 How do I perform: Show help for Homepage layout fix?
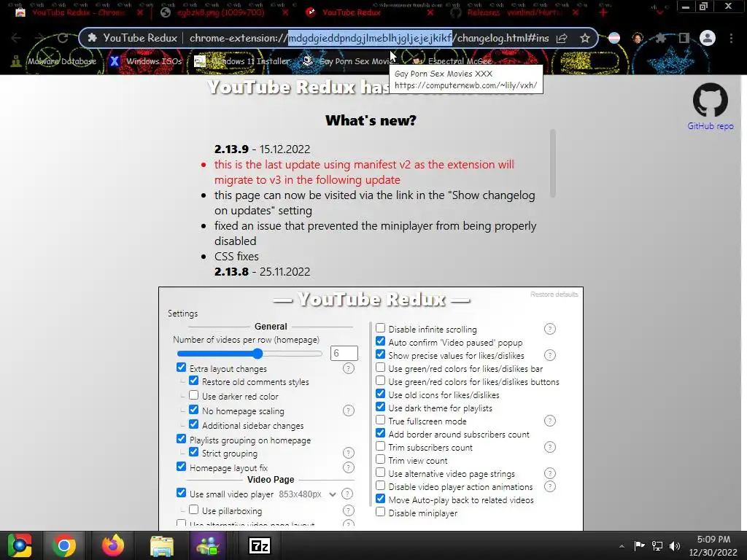click(349, 467)
